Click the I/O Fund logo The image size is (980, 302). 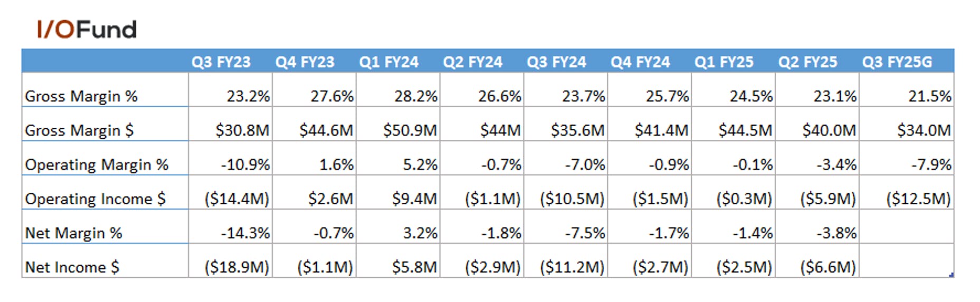(87, 30)
